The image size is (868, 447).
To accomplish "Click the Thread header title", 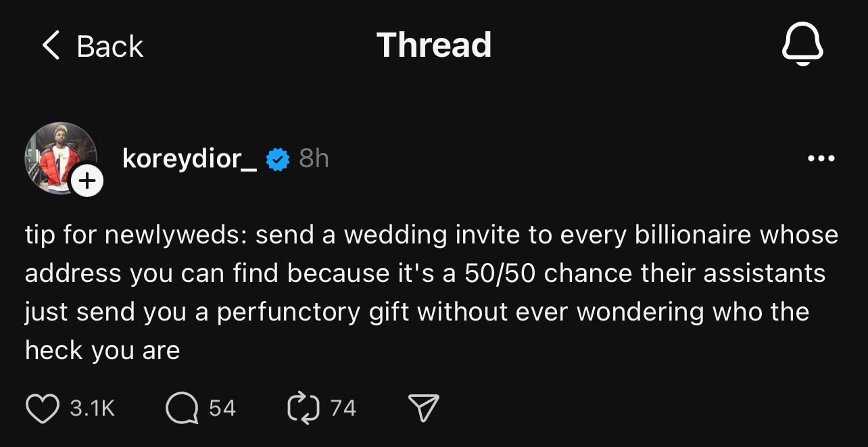I will (x=434, y=45).
